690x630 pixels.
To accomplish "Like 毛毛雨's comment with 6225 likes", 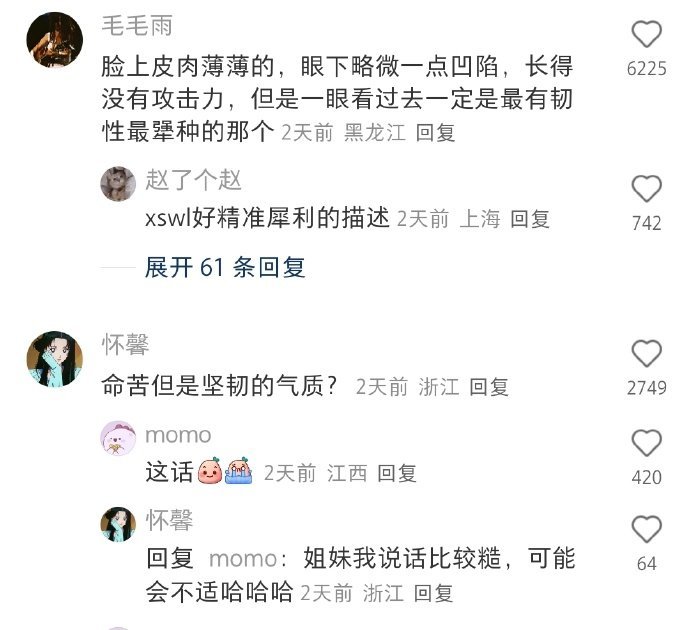I will [x=646, y=34].
